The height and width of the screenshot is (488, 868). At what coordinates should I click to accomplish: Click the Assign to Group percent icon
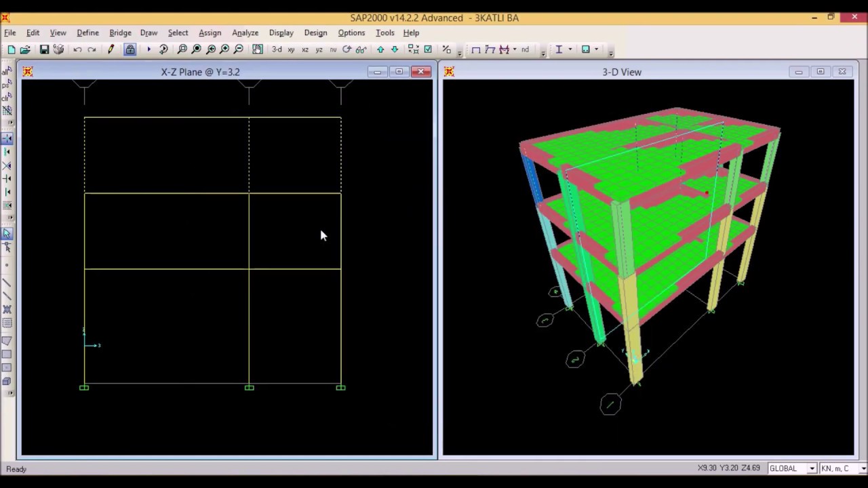pyautogui.click(x=446, y=49)
